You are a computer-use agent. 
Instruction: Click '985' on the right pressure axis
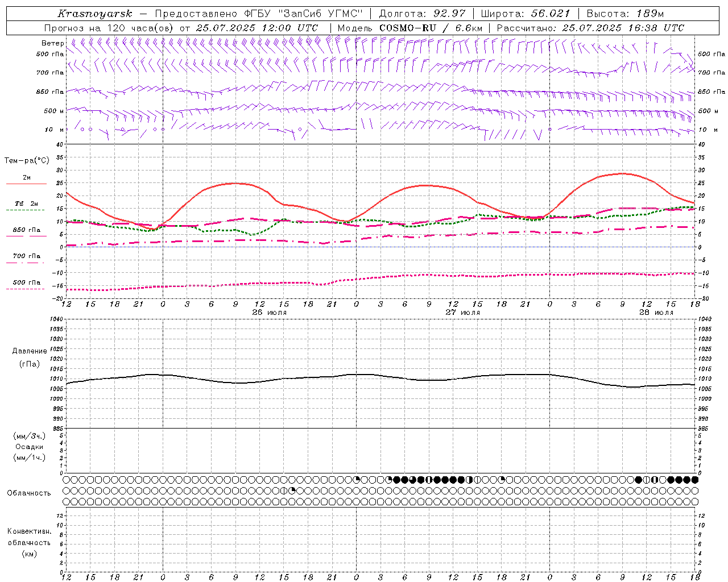(x=704, y=429)
